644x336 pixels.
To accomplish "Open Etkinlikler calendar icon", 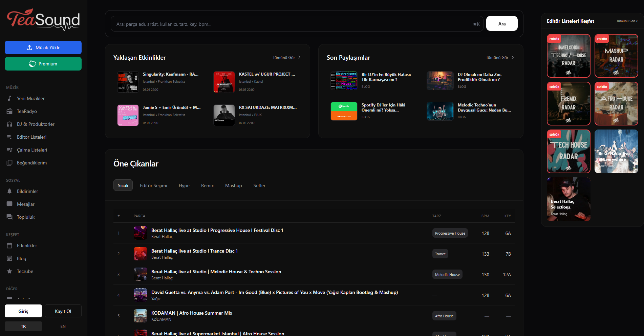I will 9,245.
